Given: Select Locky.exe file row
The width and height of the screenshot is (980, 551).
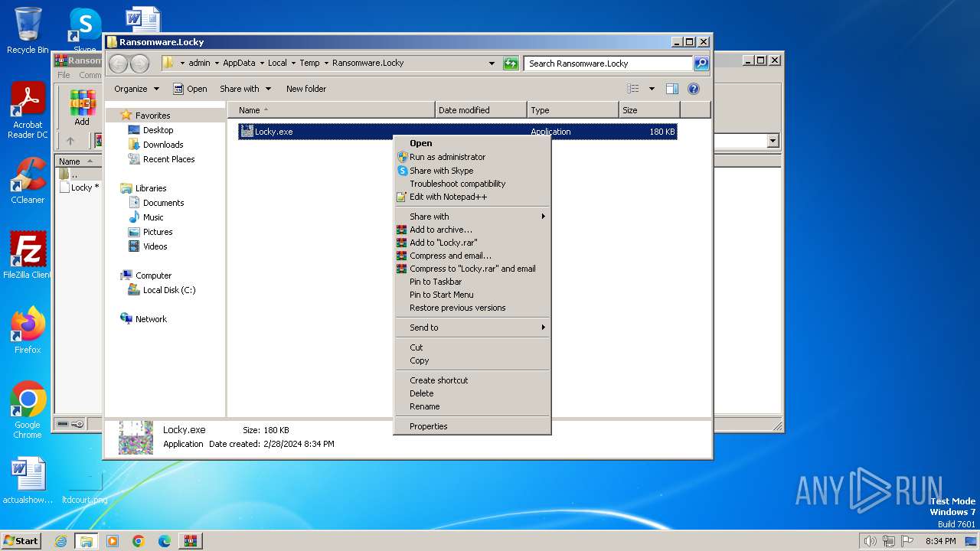Looking at the screenshot, I should coord(458,132).
